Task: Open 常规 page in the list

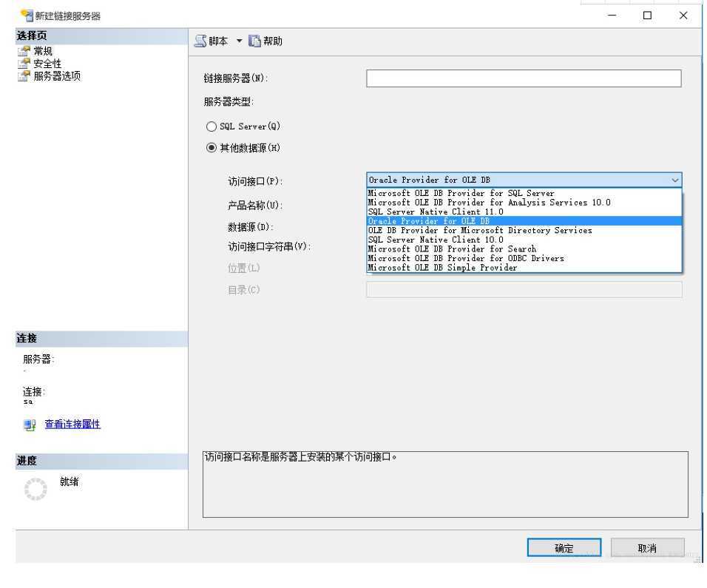Action: pyautogui.click(x=43, y=51)
